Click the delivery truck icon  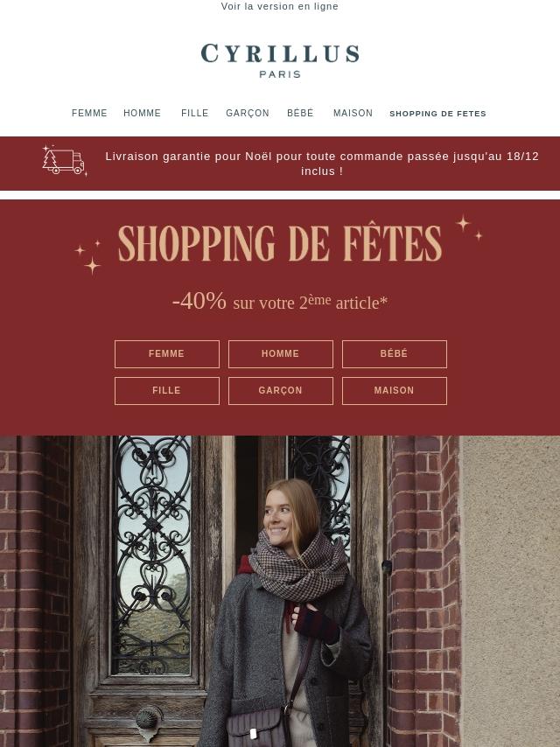click(64, 161)
